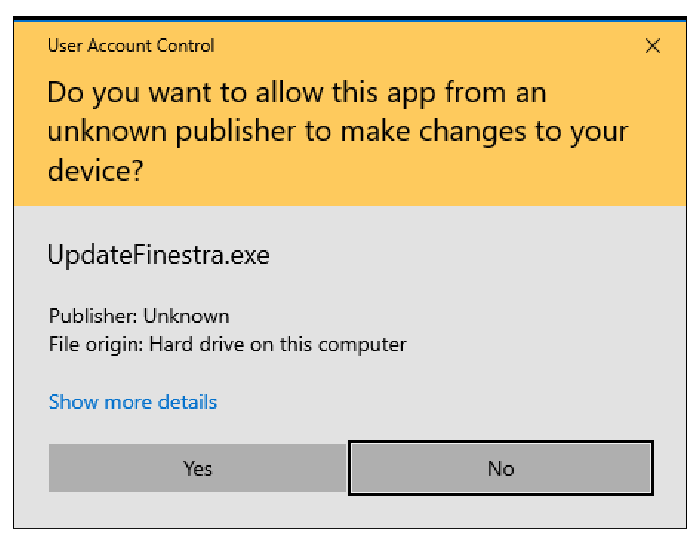The image size is (698, 542).
Task: Click the word 'device?' in heading
Action: [x=96, y=170]
